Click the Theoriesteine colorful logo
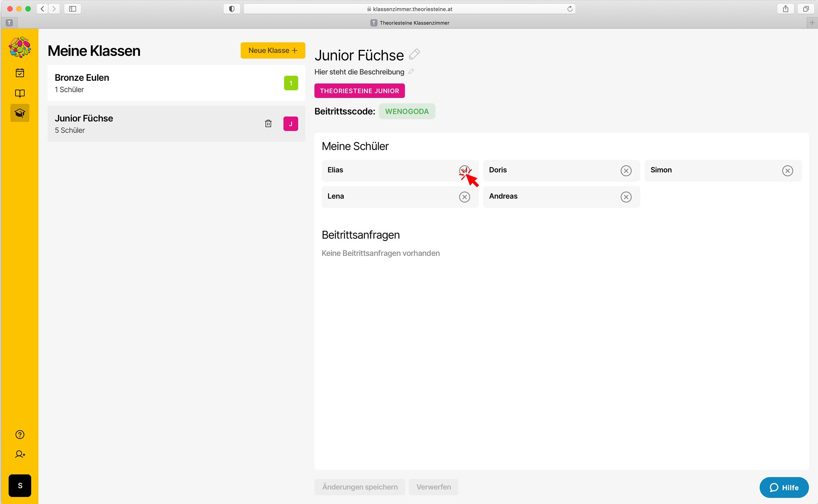Screen dimensions: 818x504 coord(20,47)
